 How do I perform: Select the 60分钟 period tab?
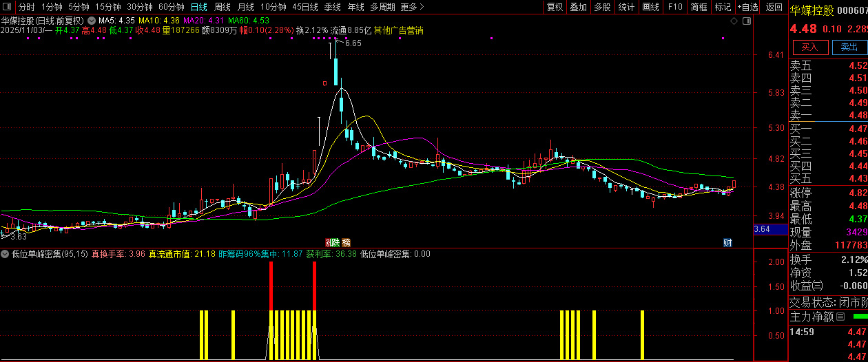click(x=172, y=7)
